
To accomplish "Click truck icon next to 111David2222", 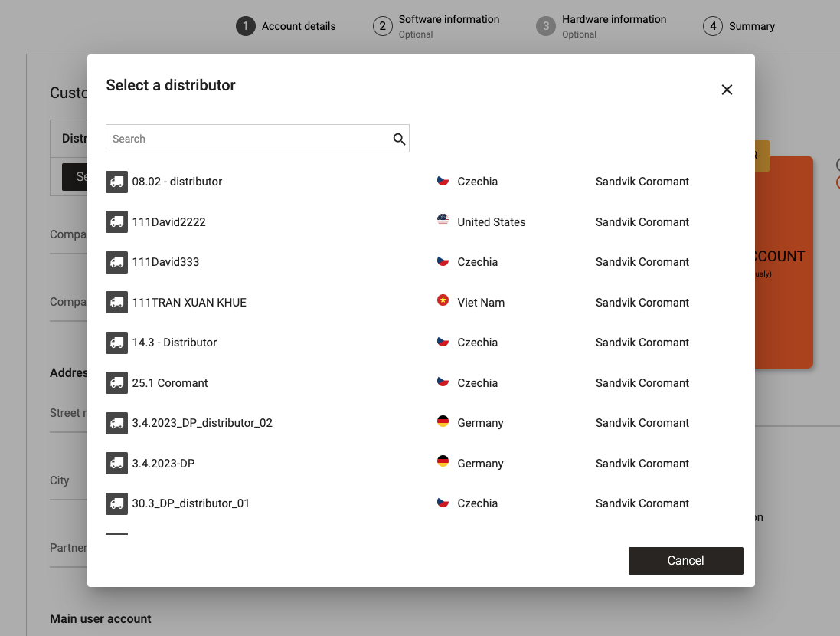I will pos(116,222).
